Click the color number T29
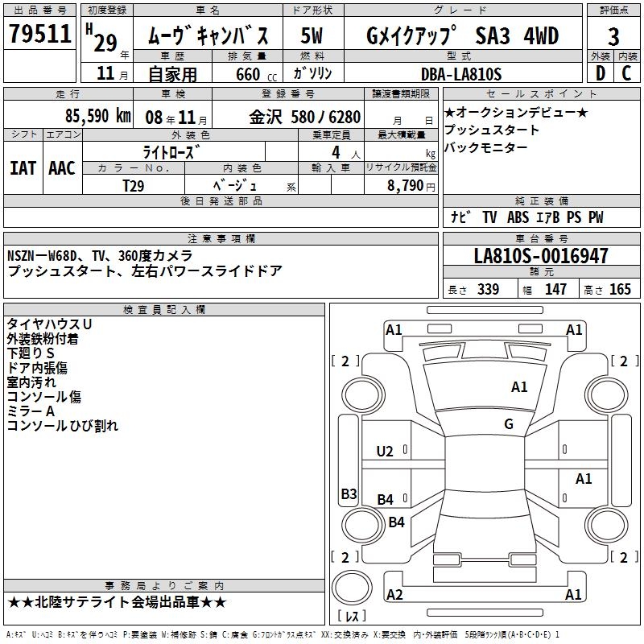Viewport: 644px width, 644px height. [x=134, y=186]
